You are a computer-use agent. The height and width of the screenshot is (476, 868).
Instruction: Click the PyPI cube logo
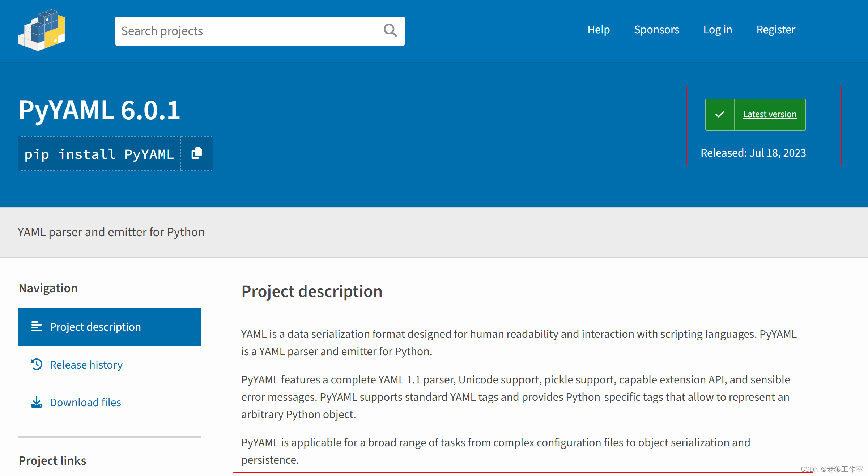click(41, 30)
